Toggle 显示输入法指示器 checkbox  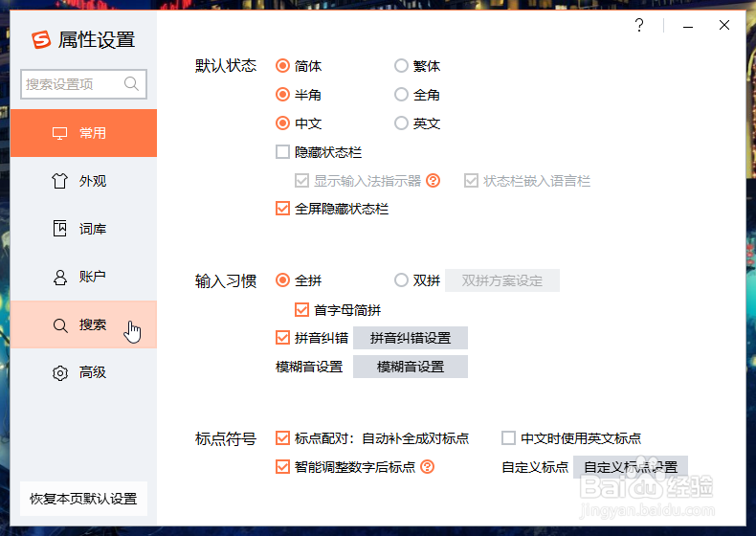click(x=301, y=181)
